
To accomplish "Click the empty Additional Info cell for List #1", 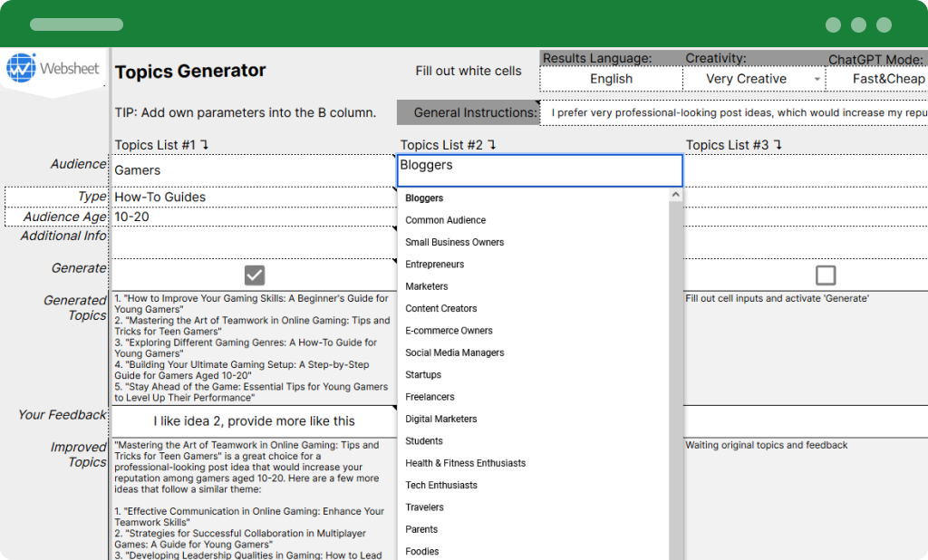I will tap(254, 242).
